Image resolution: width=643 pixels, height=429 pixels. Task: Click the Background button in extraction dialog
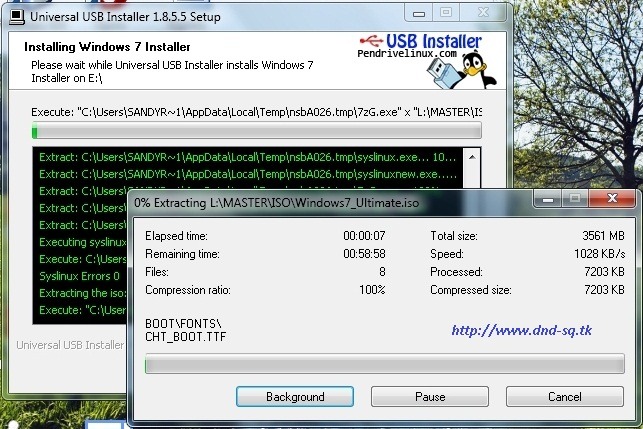[x=295, y=397]
